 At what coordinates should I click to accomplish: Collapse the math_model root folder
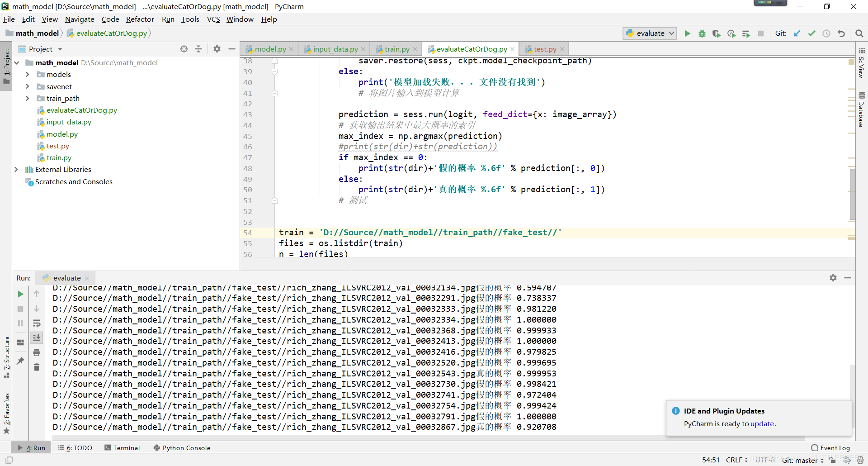[17, 62]
